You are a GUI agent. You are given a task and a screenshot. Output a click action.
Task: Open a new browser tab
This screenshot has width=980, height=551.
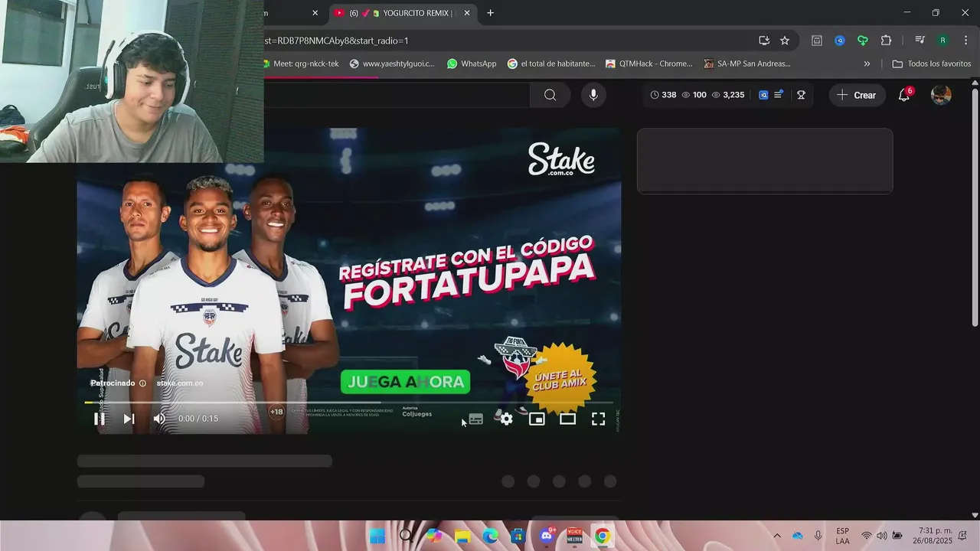click(x=490, y=13)
